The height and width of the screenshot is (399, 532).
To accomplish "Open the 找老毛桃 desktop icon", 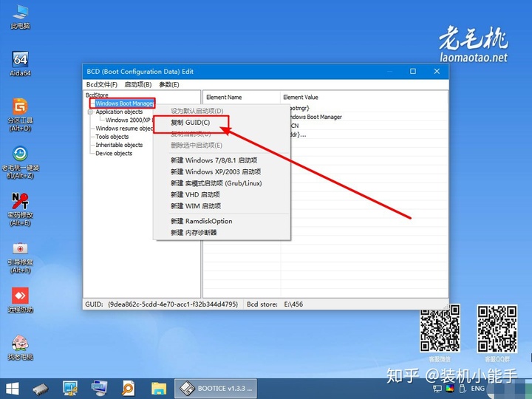I will point(21,347).
